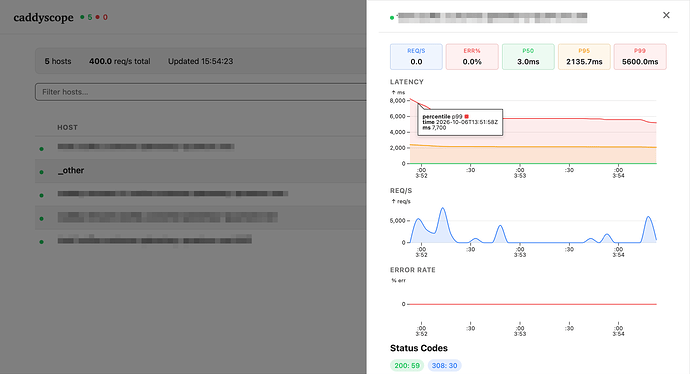This screenshot has height=374, width=690.
Task: Click the REQ/S chart heading above blue graph
Action: [401, 191]
